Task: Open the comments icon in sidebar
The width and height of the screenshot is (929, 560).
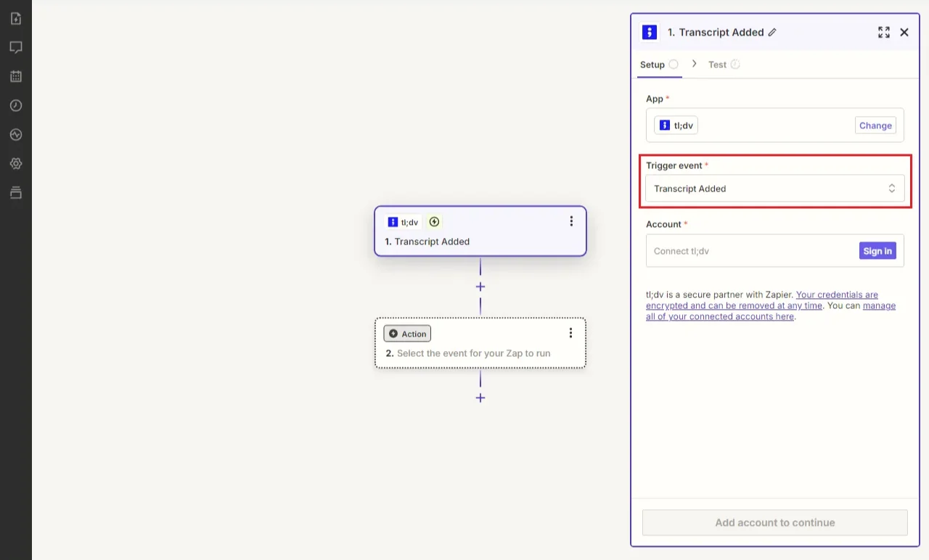Action: point(16,48)
